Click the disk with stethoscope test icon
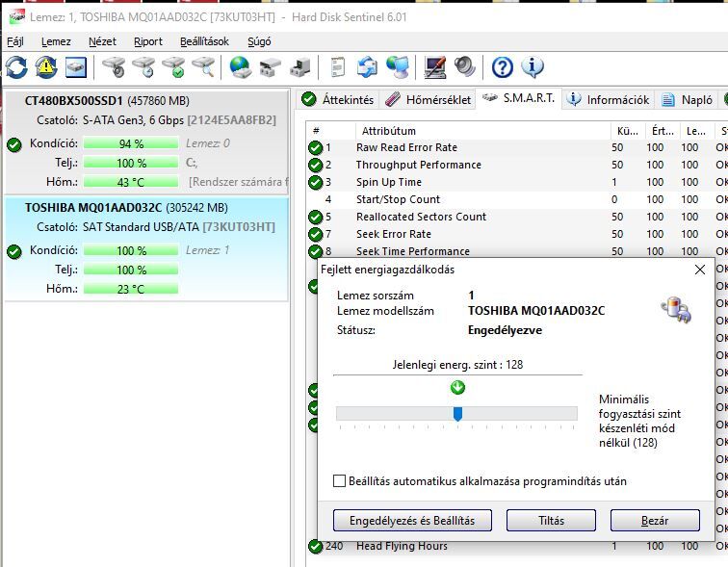 pyautogui.click(x=115, y=67)
